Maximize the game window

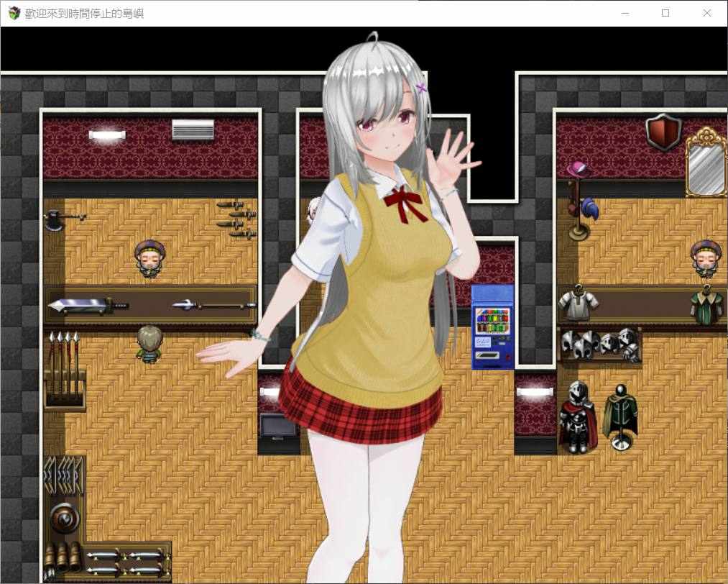pyautogui.click(x=665, y=13)
